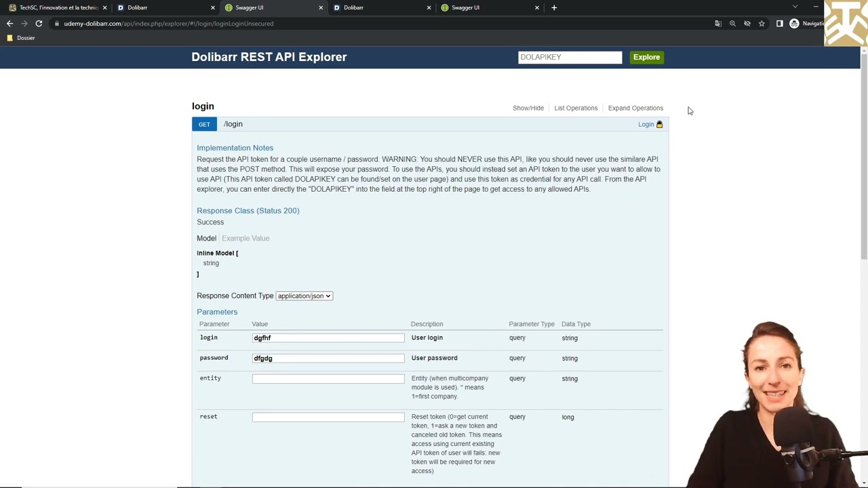The height and width of the screenshot is (488, 868).
Task: Click the /login endpoint path
Action: click(x=233, y=124)
